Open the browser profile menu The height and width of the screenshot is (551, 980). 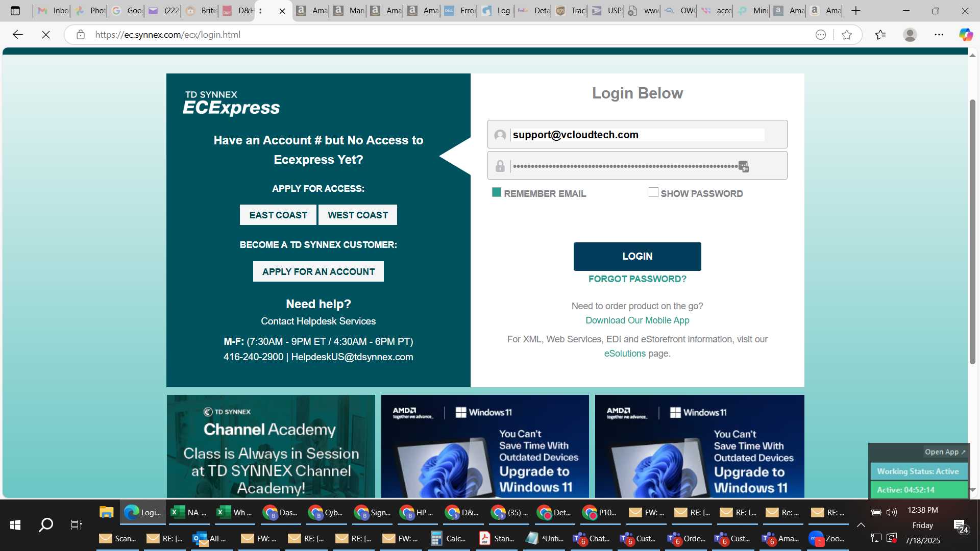910,35
